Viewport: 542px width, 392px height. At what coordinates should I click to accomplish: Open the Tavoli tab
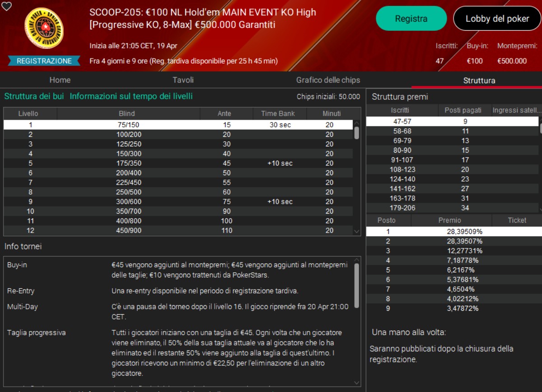(183, 80)
